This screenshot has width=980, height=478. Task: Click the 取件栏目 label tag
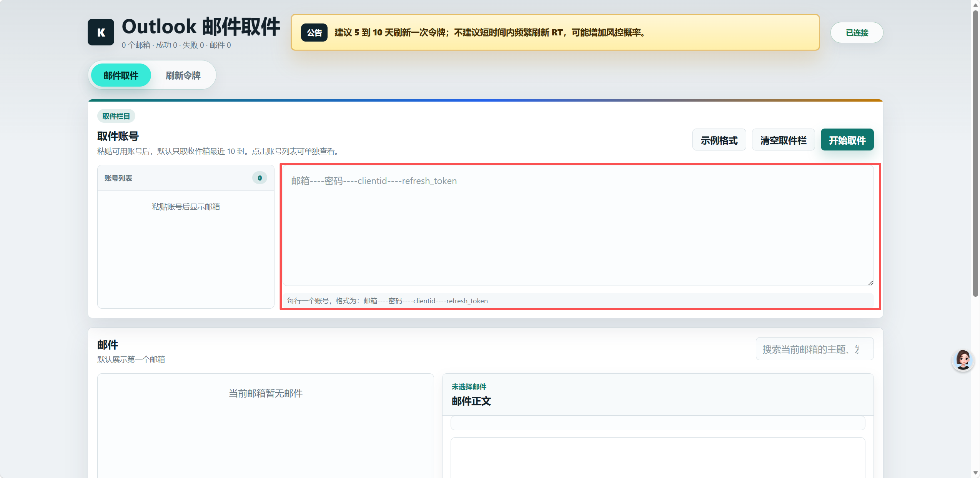(x=116, y=116)
